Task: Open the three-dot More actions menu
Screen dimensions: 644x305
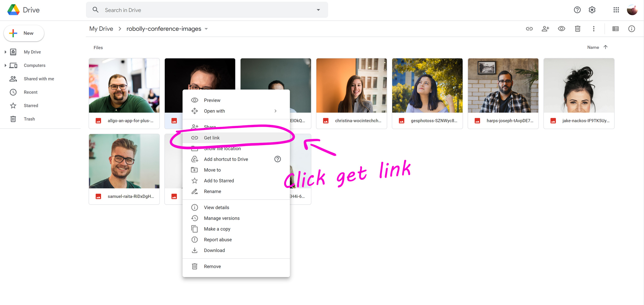Action: point(593,29)
